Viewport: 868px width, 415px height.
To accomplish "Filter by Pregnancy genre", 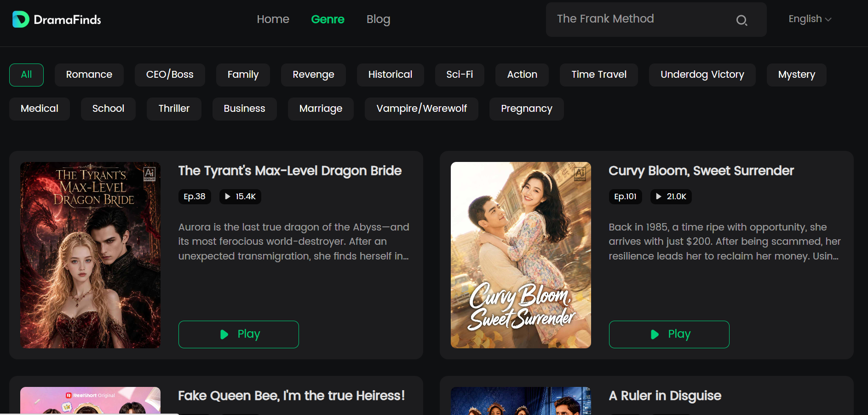I will 527,109.
